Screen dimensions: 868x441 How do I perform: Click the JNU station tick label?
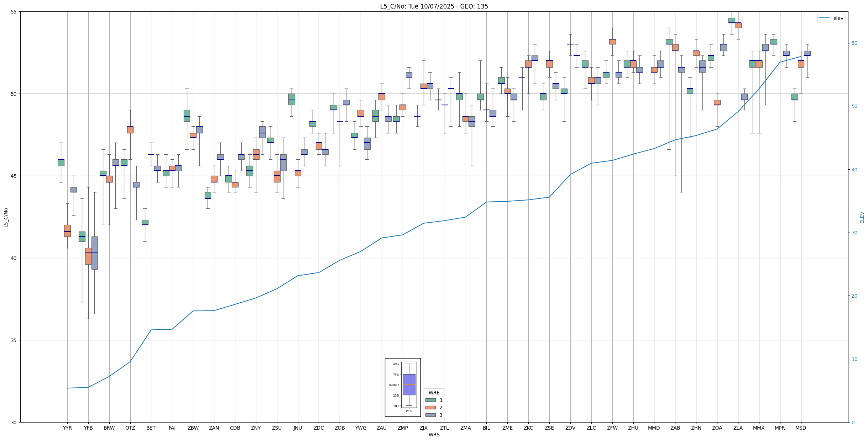298,428
